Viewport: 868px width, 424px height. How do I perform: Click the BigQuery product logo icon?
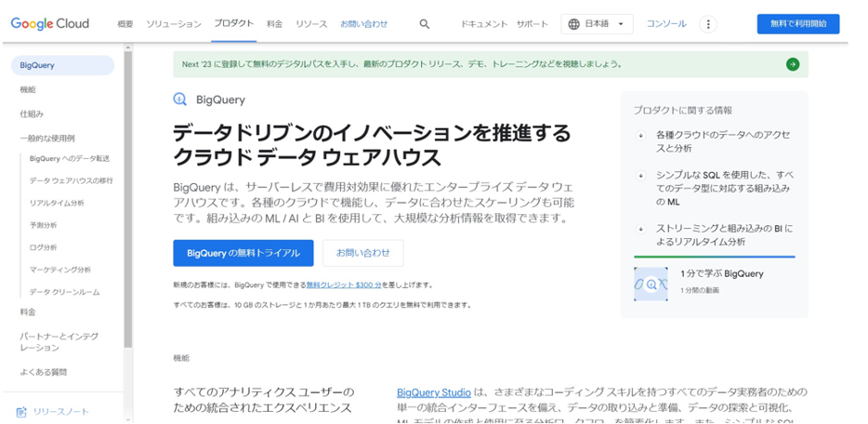[180, 99]
